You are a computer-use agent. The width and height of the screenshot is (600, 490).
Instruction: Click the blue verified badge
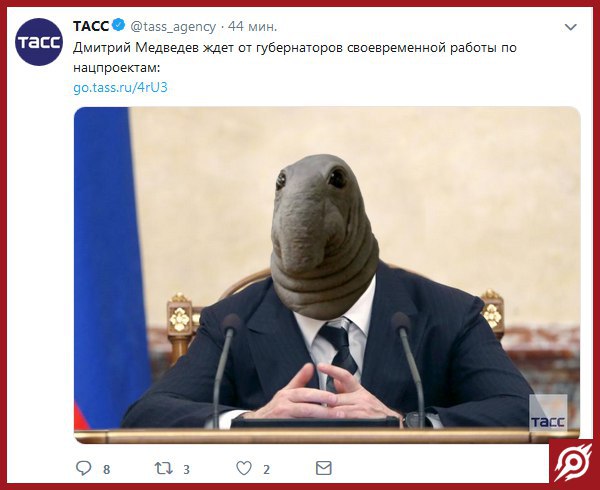tap(119, 25)
